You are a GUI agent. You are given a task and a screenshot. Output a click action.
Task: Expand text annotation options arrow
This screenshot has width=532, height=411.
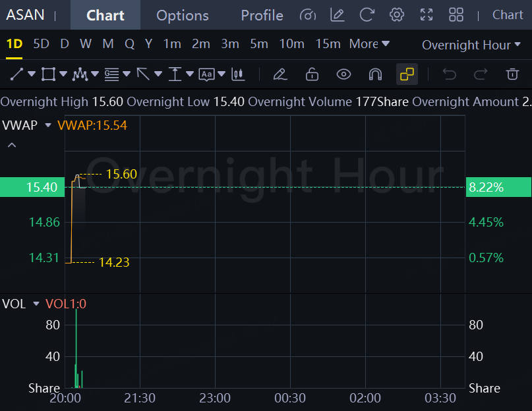(x=222, y=74)
